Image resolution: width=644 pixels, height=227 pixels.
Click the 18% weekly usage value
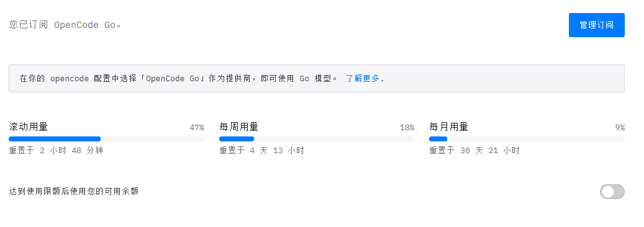[407, 128]
